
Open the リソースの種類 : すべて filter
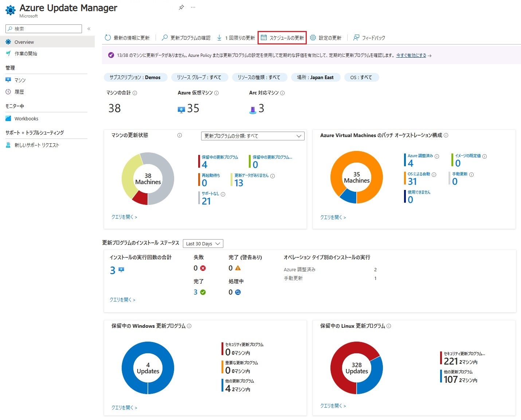coord(259,77)
